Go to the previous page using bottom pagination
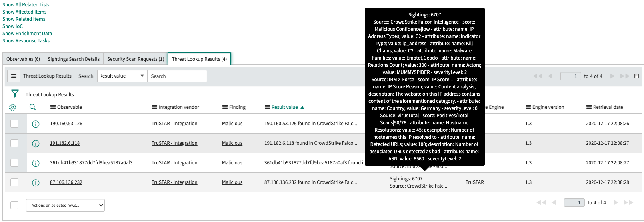 coord(554,202)
